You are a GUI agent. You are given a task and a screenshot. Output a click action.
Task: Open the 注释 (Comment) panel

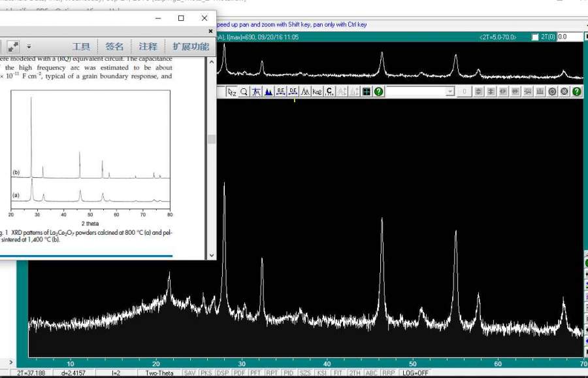(148, 46)
